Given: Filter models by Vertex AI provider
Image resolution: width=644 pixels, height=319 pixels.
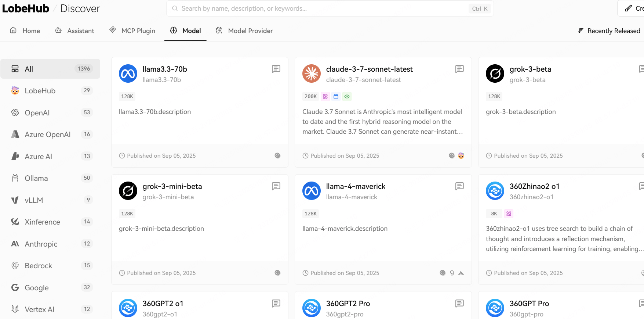Looking at the screenshot, I should 50,309.
